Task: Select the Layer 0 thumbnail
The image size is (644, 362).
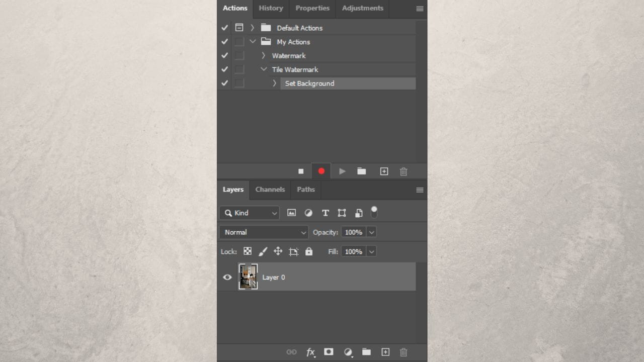Action: (x=248, y=277)
